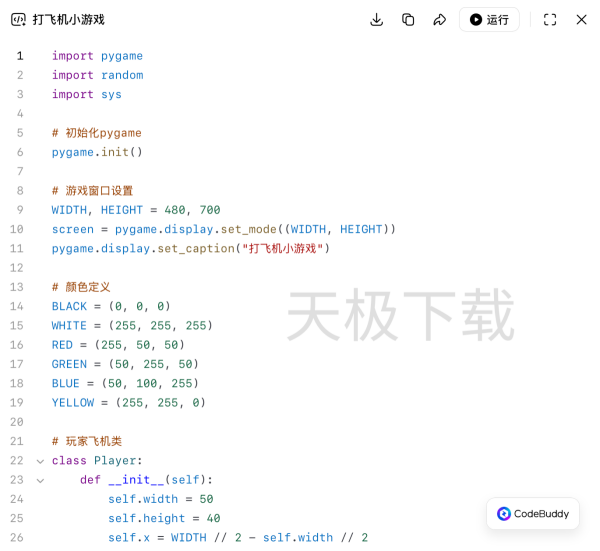Click the 打飞机小游戏 panel title
This screenshot has width=600, height=551.
[68, 20]
